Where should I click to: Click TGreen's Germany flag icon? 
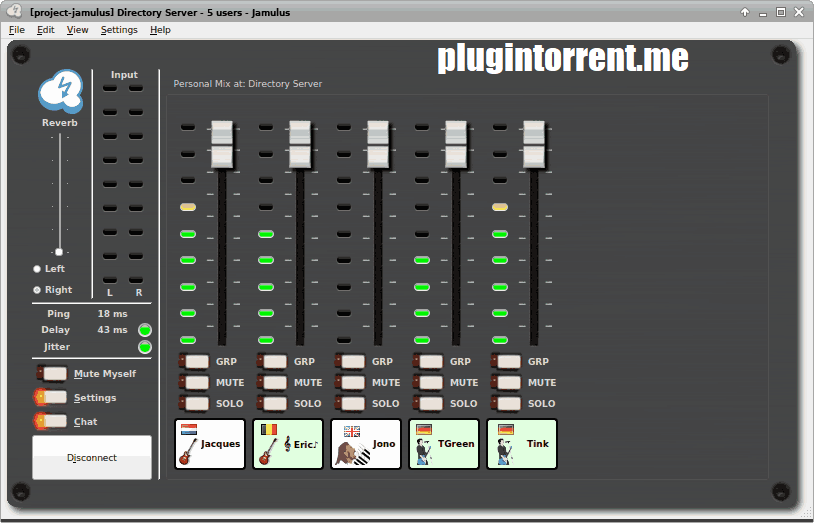pyautogui.click(x=424, y=430)
